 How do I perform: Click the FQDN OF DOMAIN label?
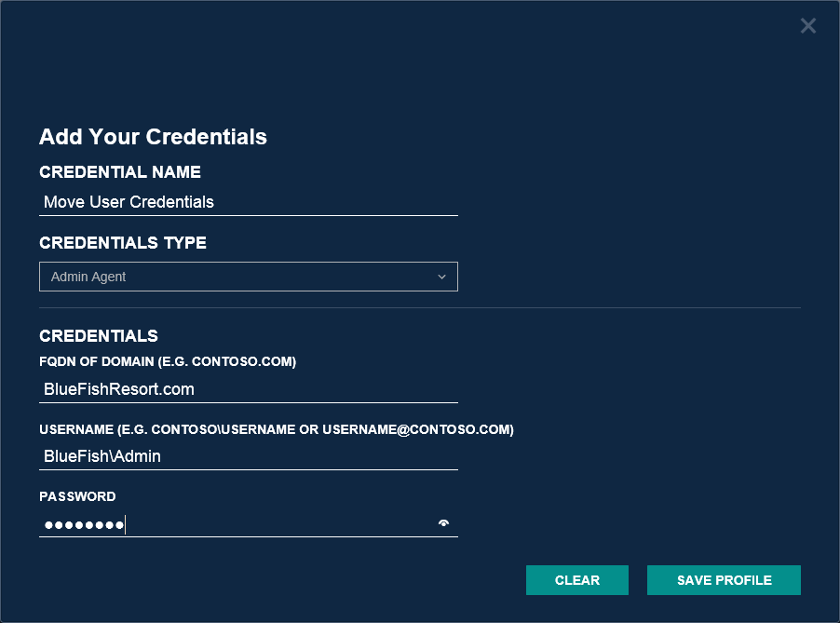(168, 362)
